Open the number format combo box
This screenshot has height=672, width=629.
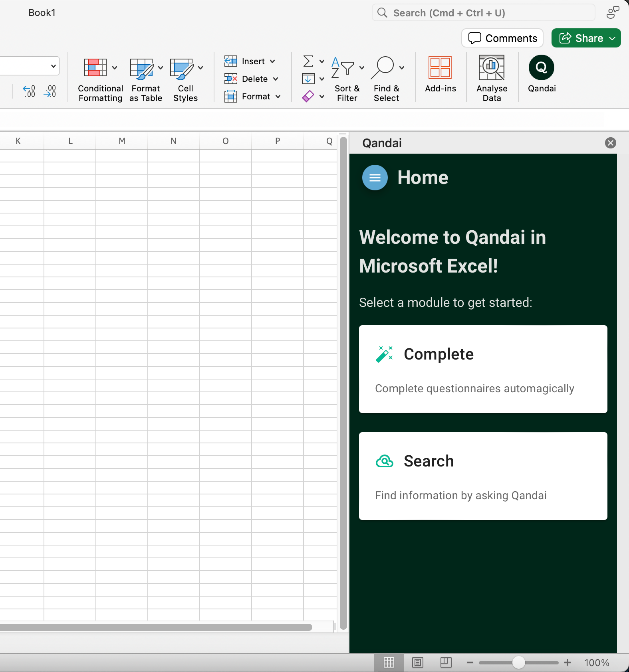30,66
